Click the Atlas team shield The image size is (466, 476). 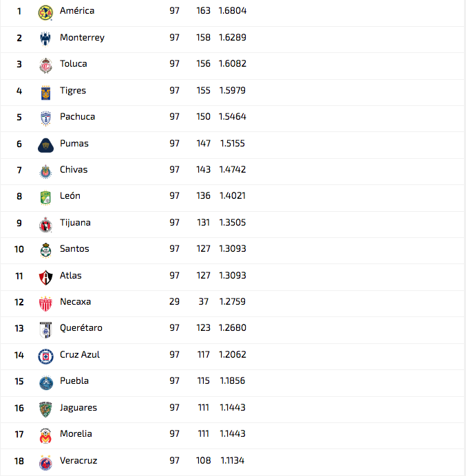pyautogui.click(x=45, y=277)
